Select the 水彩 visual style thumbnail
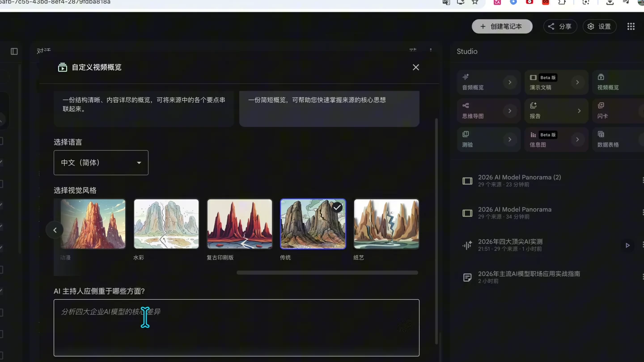Screen dimensions: 644x362 [x=166, y=224]
